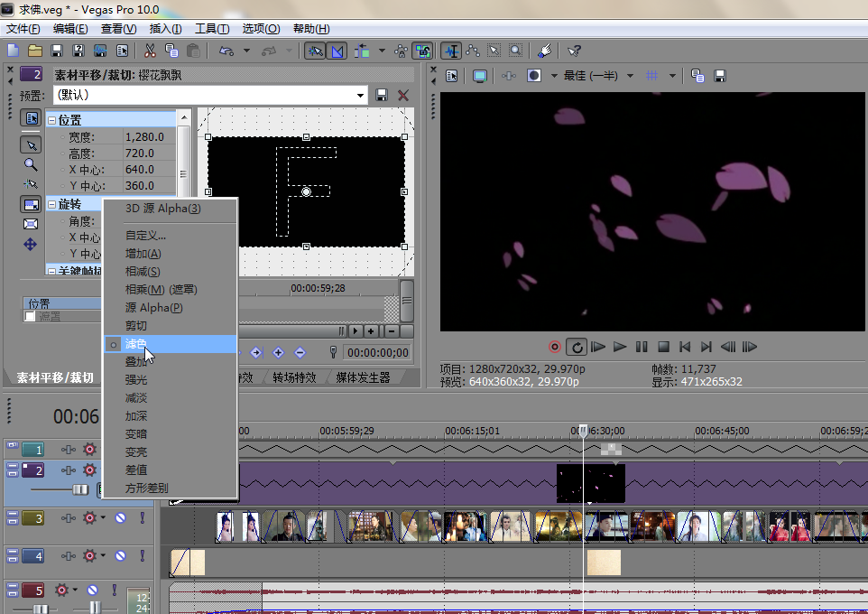Select the cherry blossom event thumbnail on track 2
The width and height of the screenshot is (868, 614).
591,483
